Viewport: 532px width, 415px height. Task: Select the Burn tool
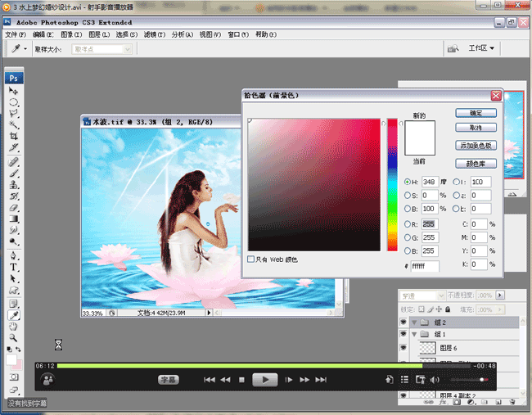(14, 241)
